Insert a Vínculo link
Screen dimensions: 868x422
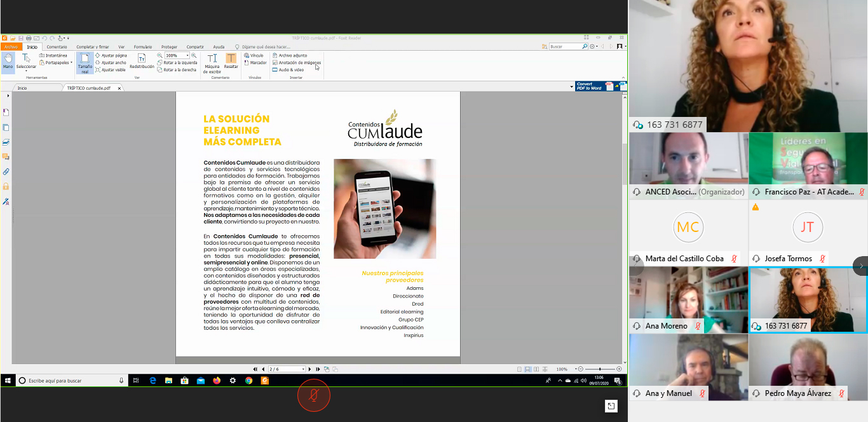click(x=254, y=55)
